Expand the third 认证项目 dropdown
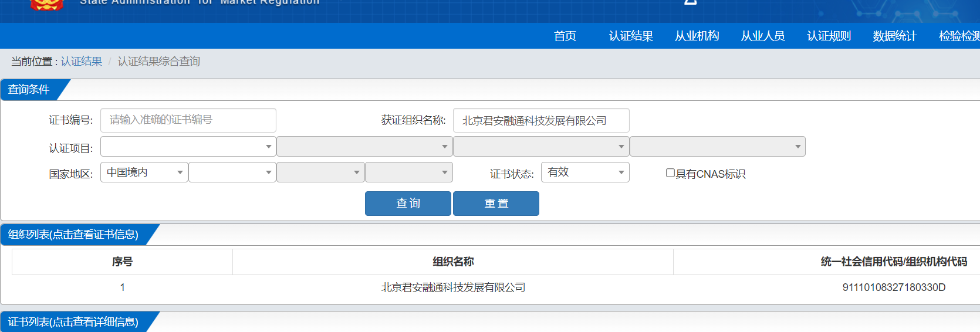 [x=541, y=147]
